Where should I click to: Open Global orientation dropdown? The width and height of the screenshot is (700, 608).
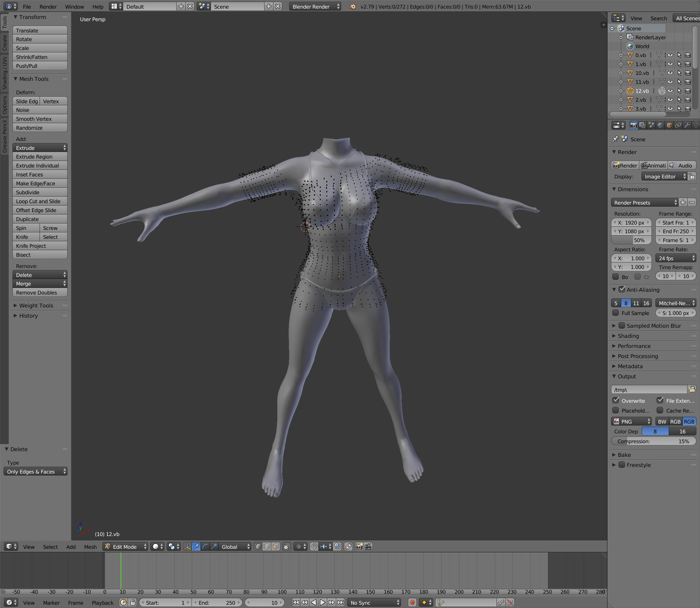point(235,547)
